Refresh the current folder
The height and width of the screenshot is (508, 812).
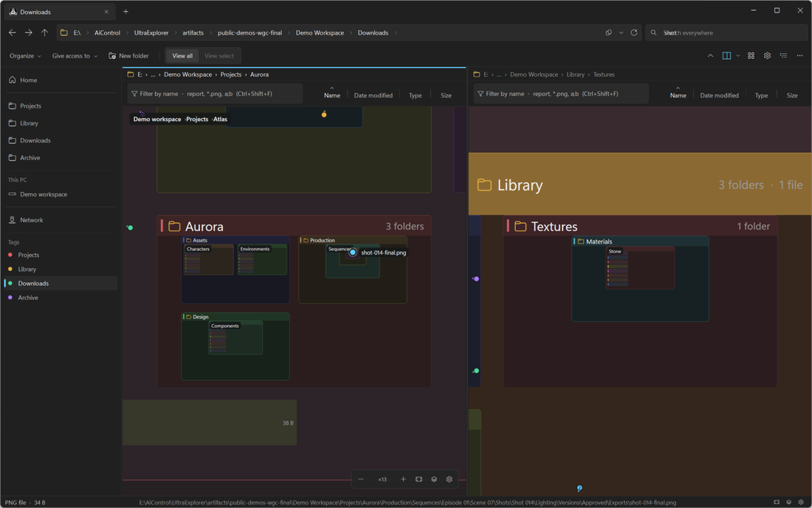pos(634,32)
